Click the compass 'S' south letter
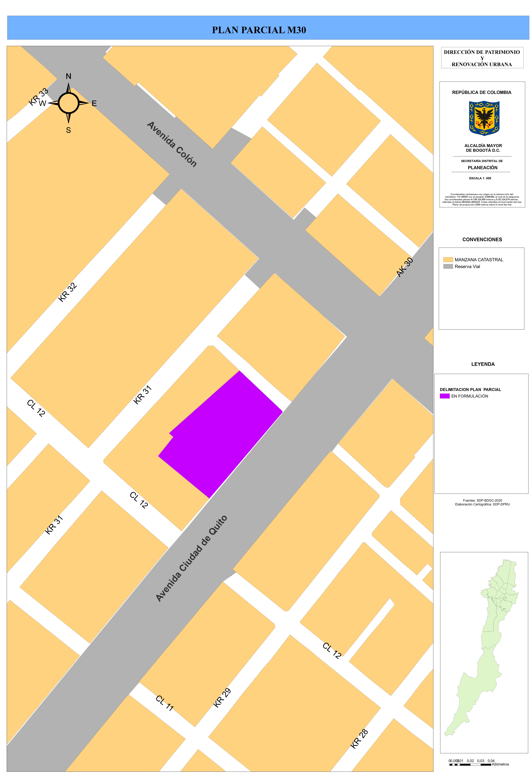 point(69,130)
